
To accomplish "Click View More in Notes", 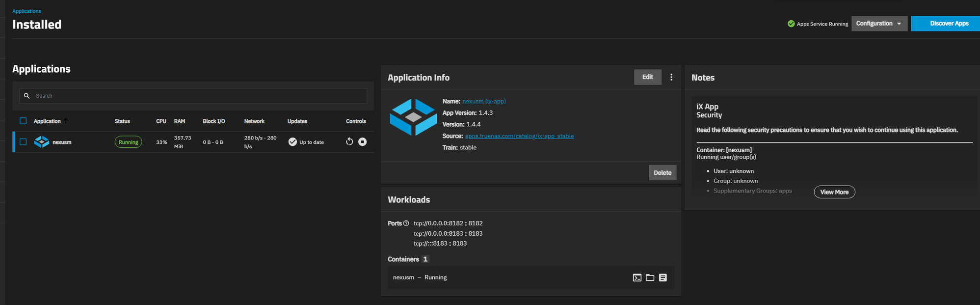I will pyautogui.click(x=834, y=192).
